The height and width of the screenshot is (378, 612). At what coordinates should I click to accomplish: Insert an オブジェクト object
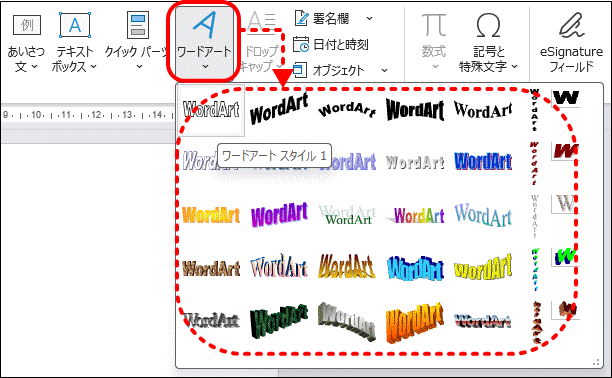(x=329, y=70)
